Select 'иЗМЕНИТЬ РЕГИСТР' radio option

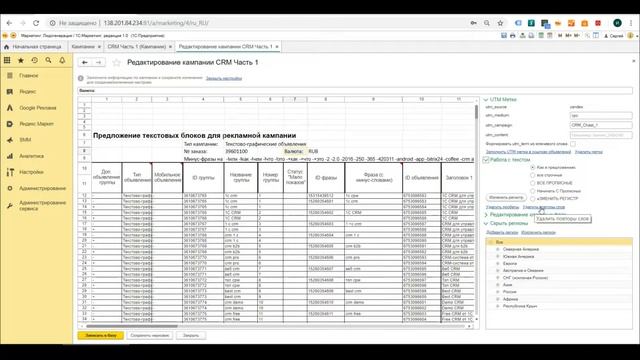(x=533, y=199)
